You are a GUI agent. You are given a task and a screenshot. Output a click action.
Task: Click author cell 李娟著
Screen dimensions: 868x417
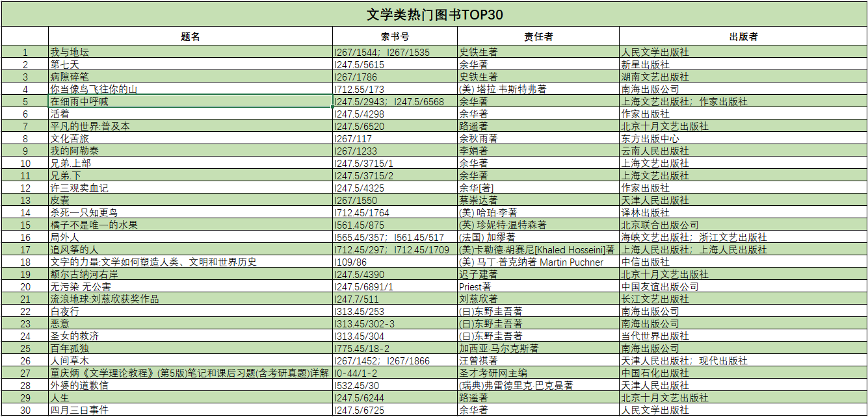click(538, 151)
